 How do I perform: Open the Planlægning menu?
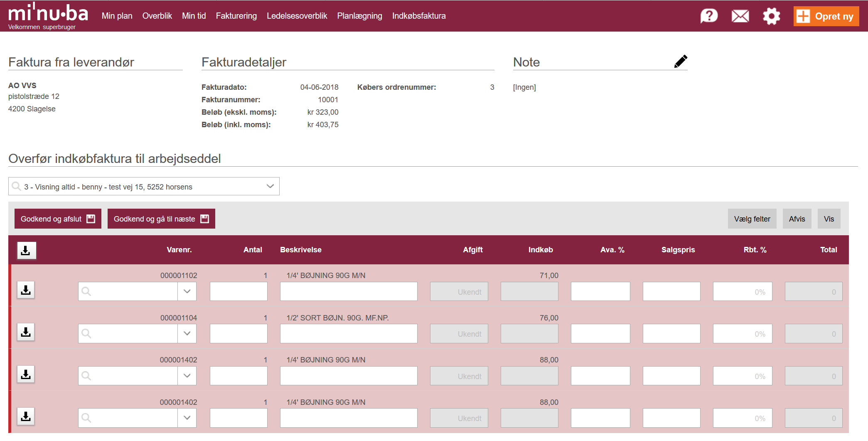click(359, 16)
